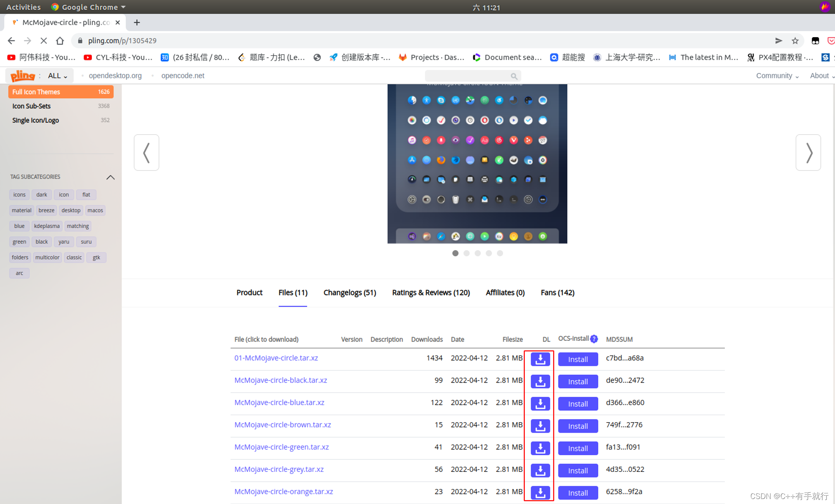This screenshot has width=835, height=504.
Task: Bookmark page with the star icon
Action: pos(795,40)
